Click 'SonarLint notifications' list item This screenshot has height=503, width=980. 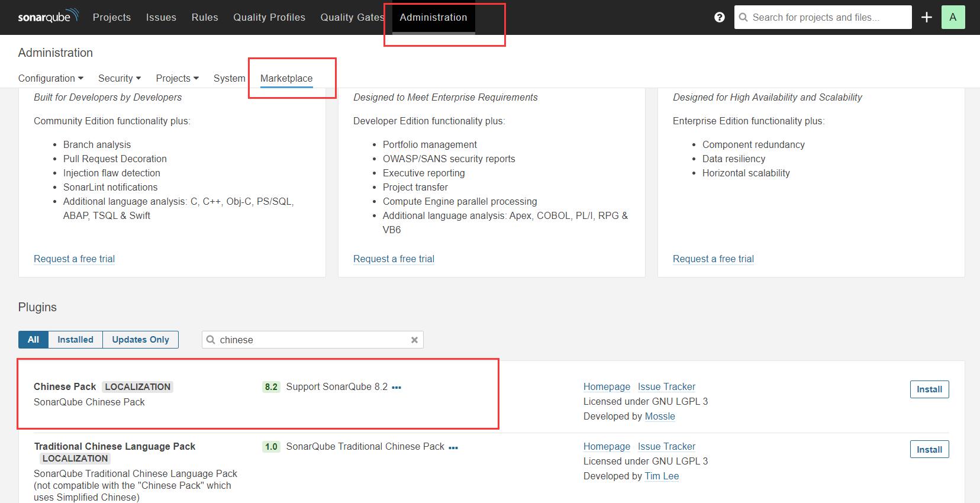[110, 187]
